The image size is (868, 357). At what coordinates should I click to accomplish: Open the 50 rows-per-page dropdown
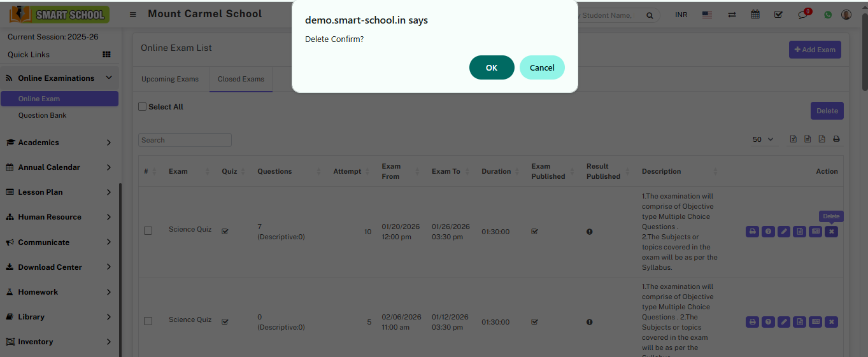pos(762,139)
